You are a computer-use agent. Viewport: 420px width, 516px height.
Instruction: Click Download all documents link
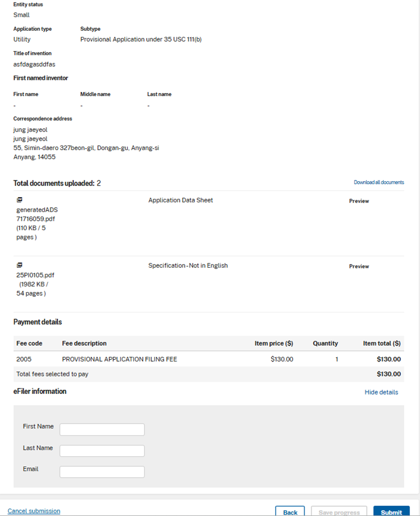pos(379,182)
